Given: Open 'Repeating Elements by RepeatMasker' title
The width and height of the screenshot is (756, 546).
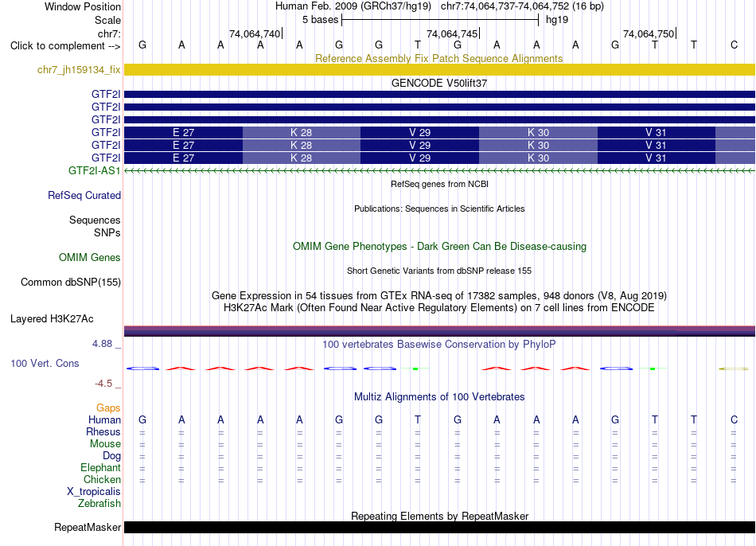Looking at the screenshot, I should pos(440,516).
